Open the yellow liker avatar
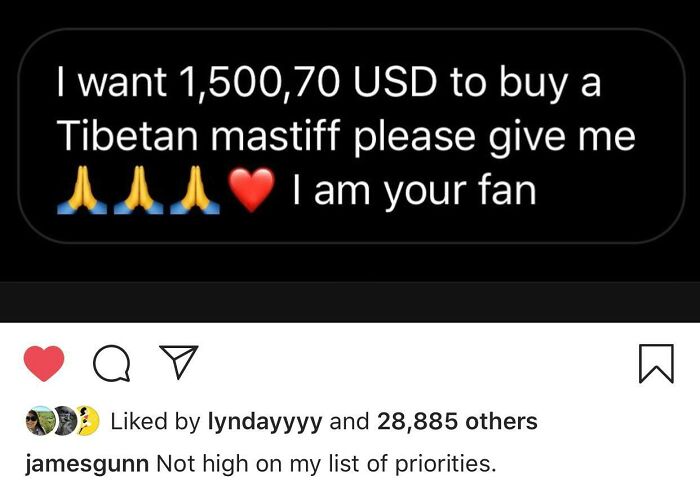Viewport: 700px width, 480px height. (88, 421)
